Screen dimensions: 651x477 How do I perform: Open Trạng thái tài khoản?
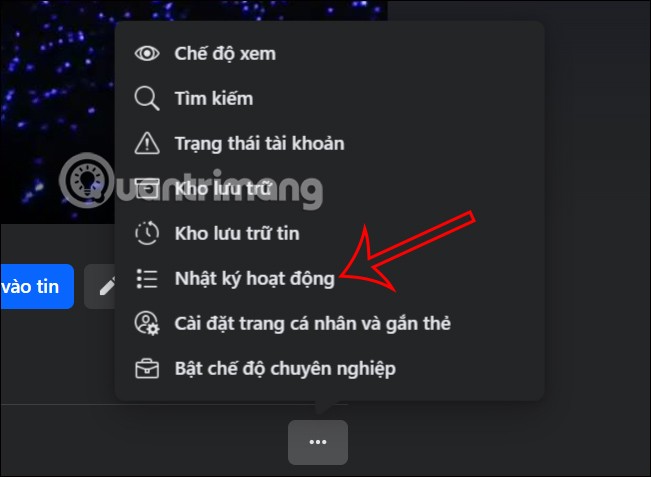(x=329, y=144)
